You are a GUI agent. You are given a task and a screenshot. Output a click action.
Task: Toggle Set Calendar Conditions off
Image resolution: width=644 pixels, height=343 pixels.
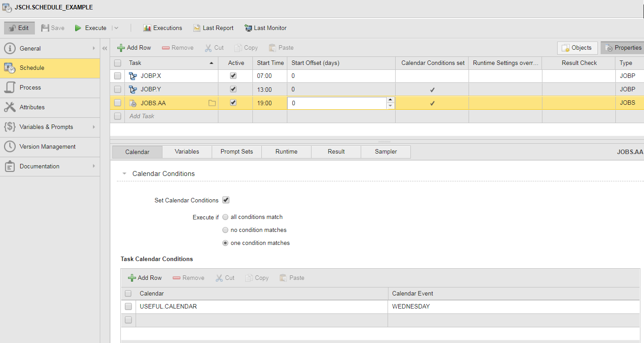[x=226, y=200]
